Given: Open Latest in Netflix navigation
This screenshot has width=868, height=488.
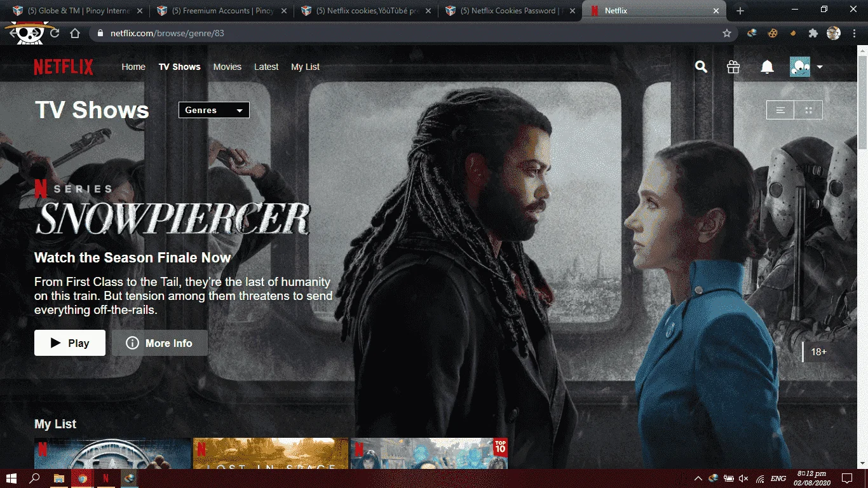Looking at the screenshot, I should (266, 67).
